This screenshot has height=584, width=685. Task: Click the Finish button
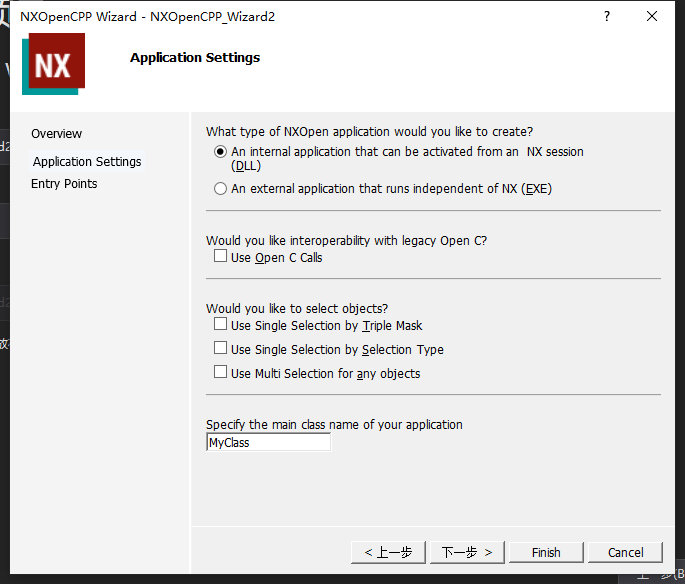546,553
